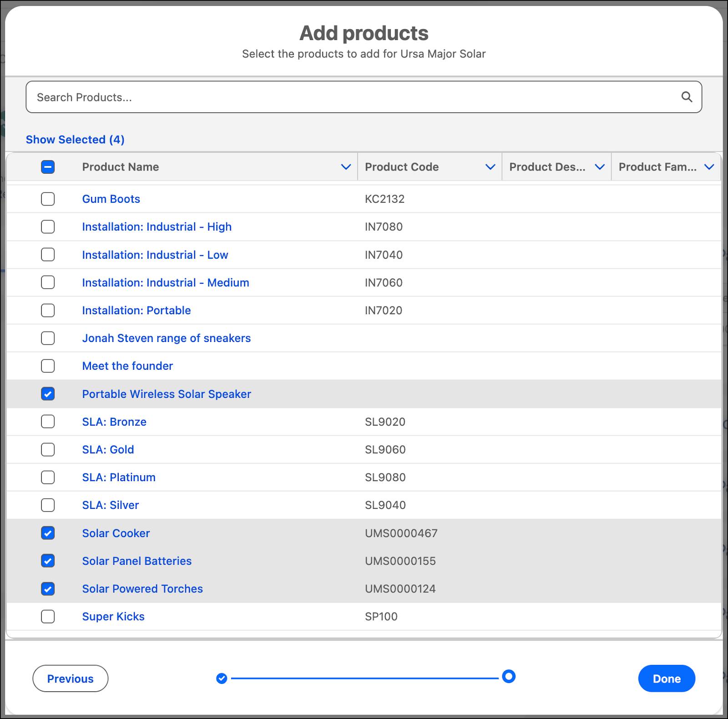The height and width of the screenshot is (719, 728).
Task: Click the completed first step indicator
Action: pos(222,679)
